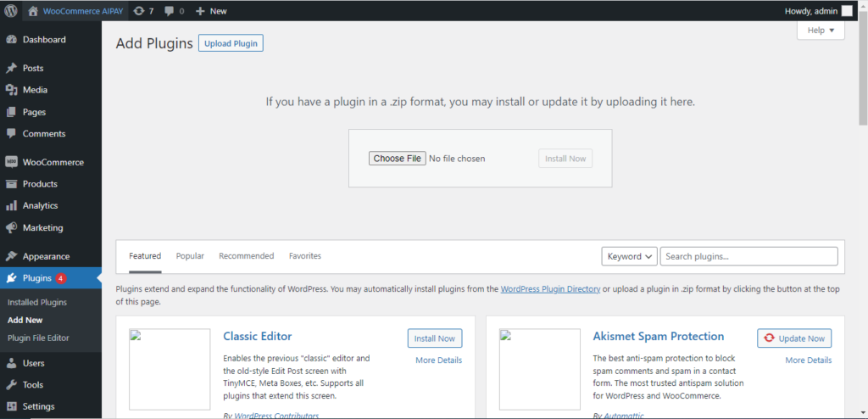Viewport: 868px width, 419px height.
Task: Open the WooCommerce AIPAY site name link
Action: (x=83, y=11)
